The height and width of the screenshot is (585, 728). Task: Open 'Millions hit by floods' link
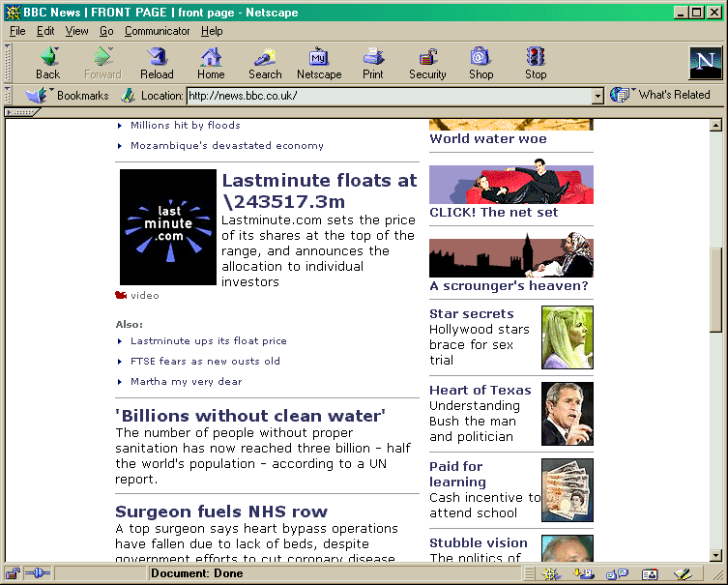pyautogui.click(x=186, y=126)
